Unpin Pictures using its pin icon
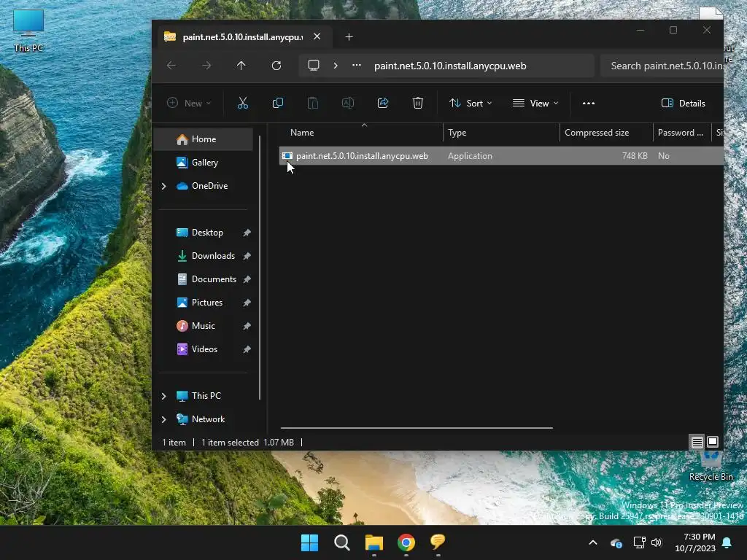Screen dimensions: 747x560 (x=247, y=303)
